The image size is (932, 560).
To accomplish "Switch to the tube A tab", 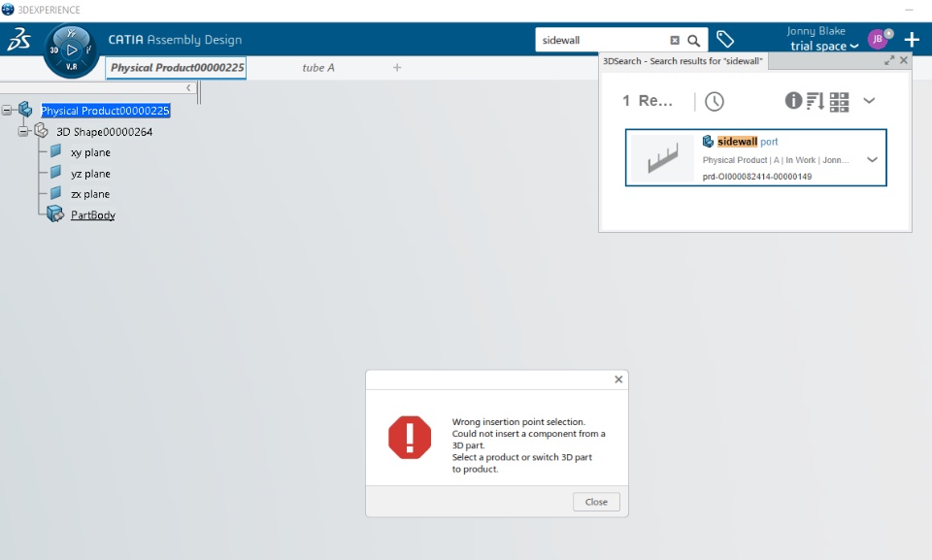I will (318, 68).
